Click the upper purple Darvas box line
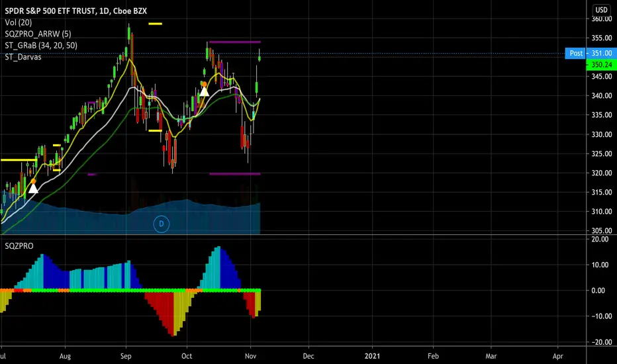The image size is (617, 364). 235,42
